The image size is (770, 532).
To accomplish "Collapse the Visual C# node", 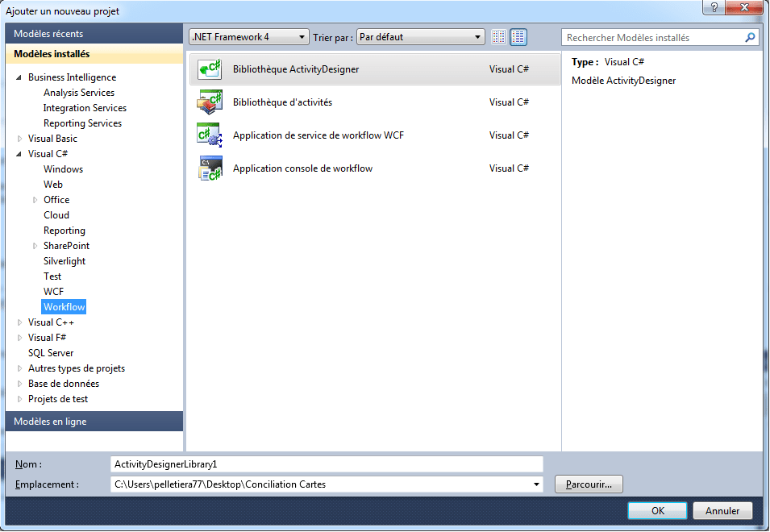I will (21, 153).
